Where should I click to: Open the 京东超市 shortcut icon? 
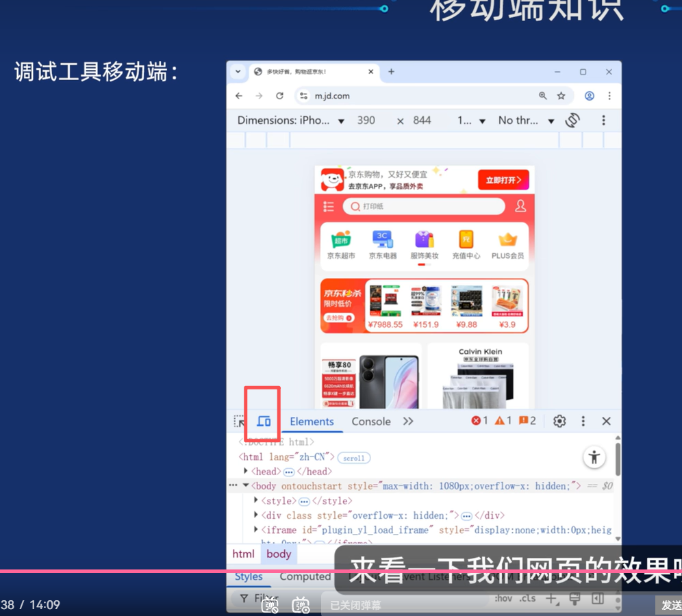(341, 245)
